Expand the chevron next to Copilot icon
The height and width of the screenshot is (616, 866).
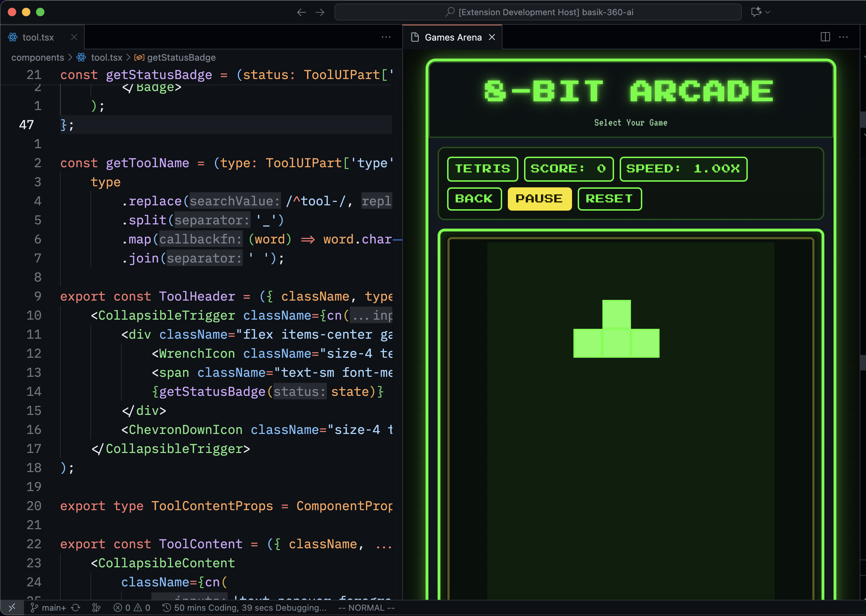(768, 12)
